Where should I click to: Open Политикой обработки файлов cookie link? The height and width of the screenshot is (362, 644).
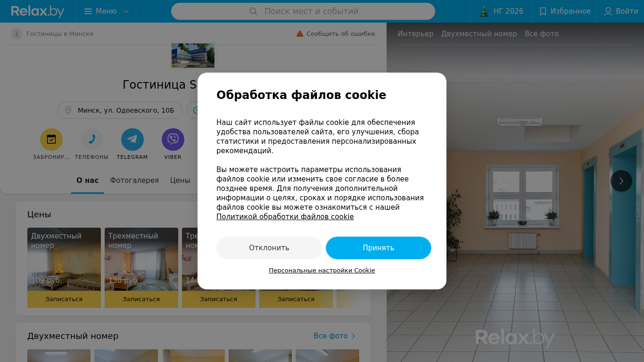point(285,217)
